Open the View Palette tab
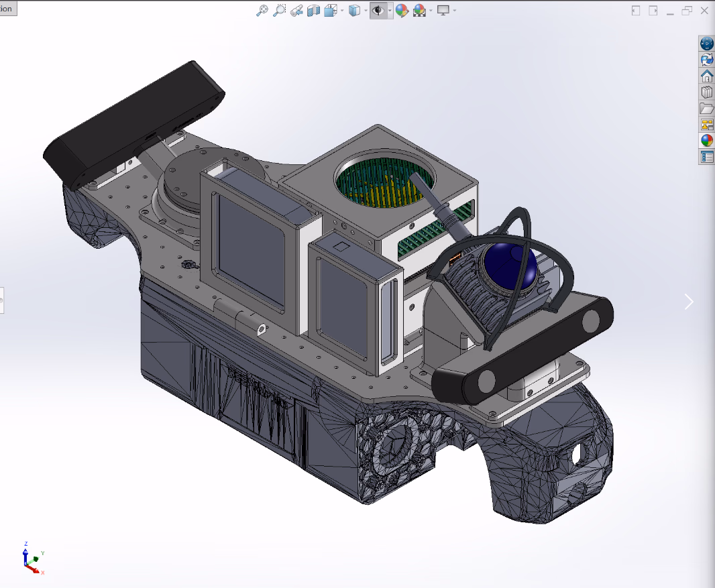Image resolution: width=715 pixels, height=588 pixels. pos(707,125)
